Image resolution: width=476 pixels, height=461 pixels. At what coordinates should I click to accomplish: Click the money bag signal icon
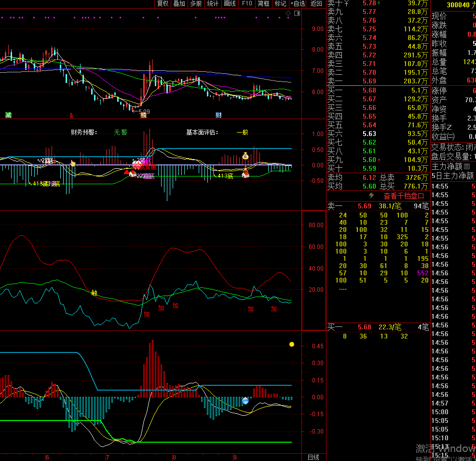point(245,156)
